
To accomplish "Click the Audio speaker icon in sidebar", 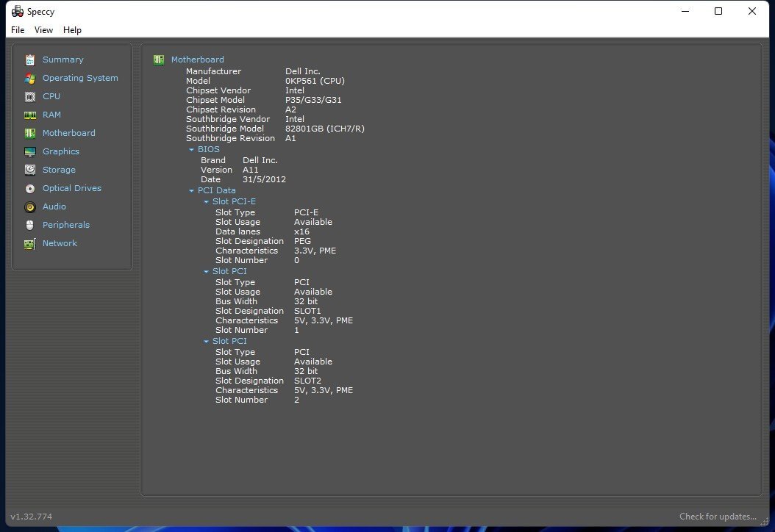I will coord(30,207).
